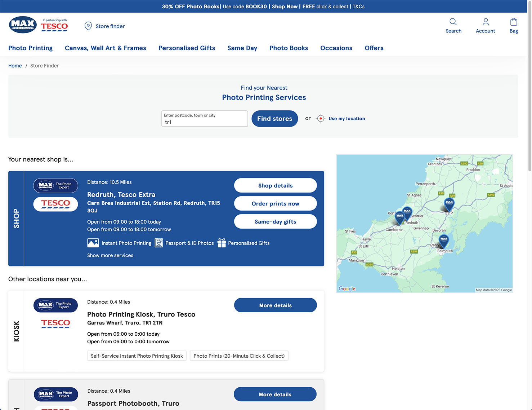Click Shop details for Redruth Tesco Extra
The image size is (532, 410).
pos(275,185)
